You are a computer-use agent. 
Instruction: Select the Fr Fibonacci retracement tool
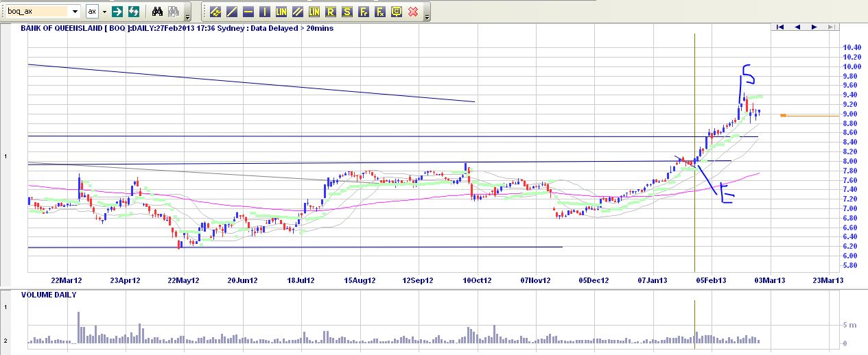(364, 12)
